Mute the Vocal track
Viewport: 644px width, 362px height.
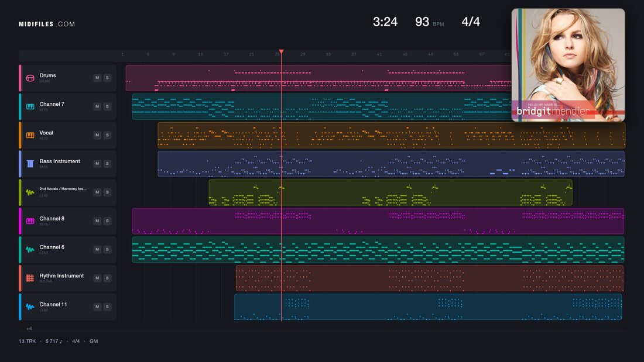[97, 135]
